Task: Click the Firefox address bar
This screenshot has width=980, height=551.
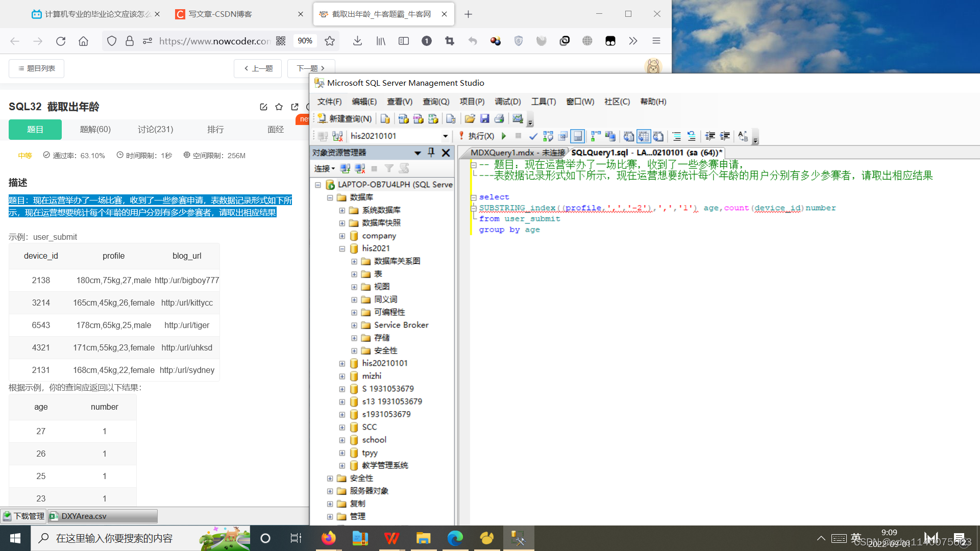Action: [214, 41]
